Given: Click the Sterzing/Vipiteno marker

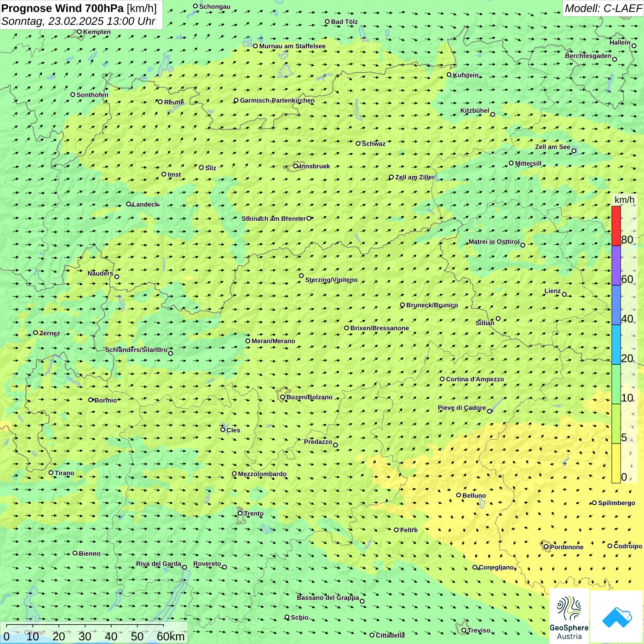Looking at the screenshot, I should coord(302,276).
